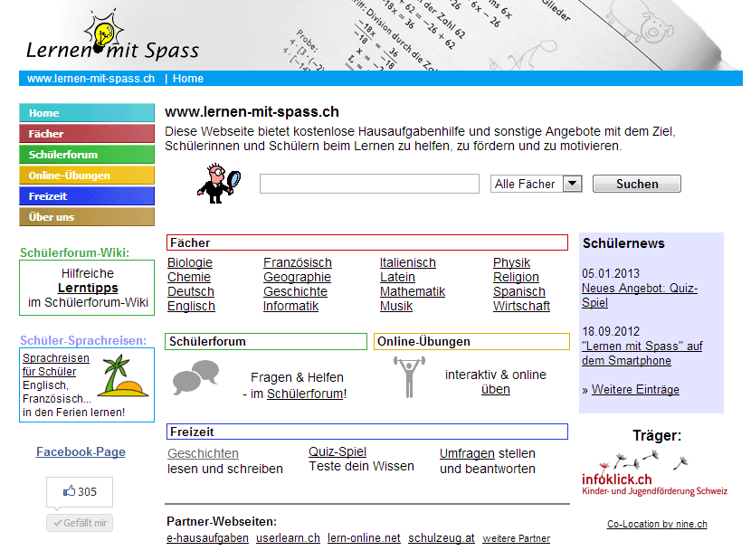Open the Mathematik subject link

point(413,291)
